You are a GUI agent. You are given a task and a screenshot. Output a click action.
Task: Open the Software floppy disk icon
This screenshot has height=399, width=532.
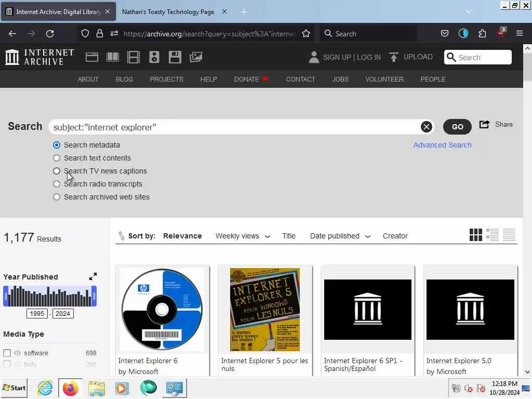[175, 57]
